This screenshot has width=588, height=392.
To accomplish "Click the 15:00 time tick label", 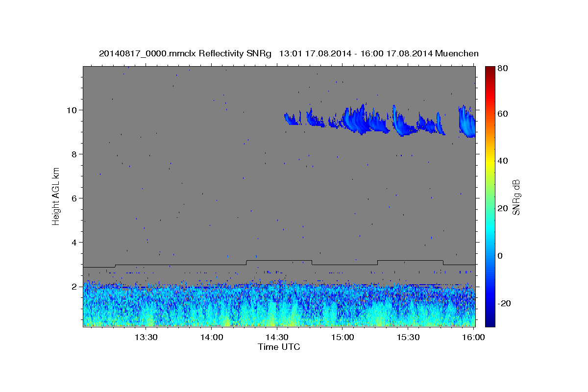I will click(343, 337).
